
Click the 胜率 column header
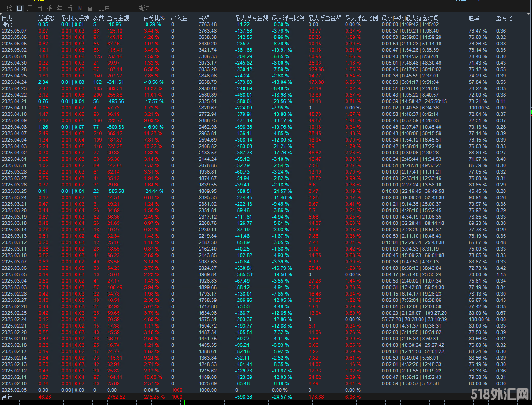pos(474,18)
